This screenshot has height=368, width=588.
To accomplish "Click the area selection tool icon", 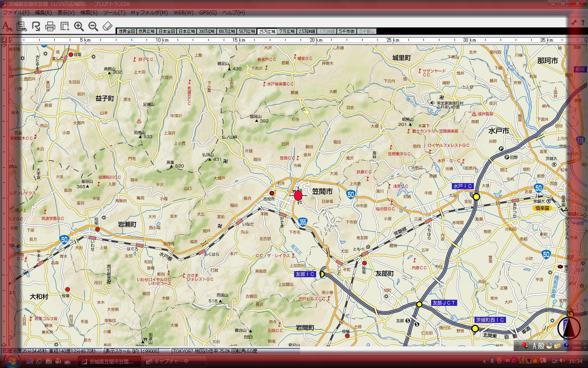I will (65, 27).
